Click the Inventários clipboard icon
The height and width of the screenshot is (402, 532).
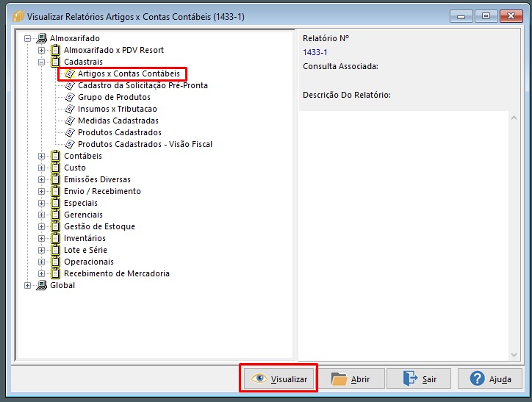coord(55,238)
